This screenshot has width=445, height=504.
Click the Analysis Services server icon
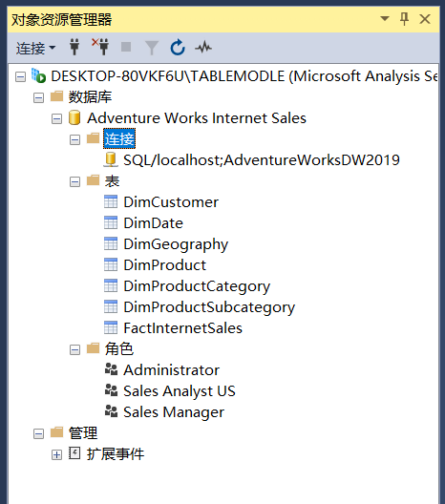pyautogui.click(x=38, y=75)
